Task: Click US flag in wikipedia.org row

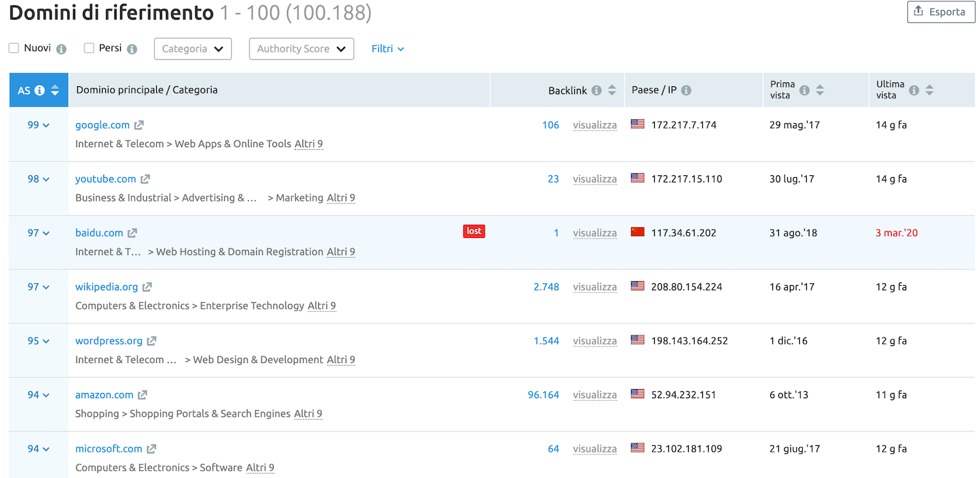Action: coord(638,286)
